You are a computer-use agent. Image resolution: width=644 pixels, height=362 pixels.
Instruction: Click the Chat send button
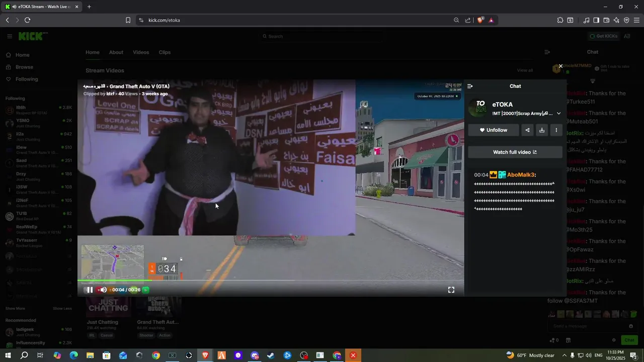click(629, 340)
